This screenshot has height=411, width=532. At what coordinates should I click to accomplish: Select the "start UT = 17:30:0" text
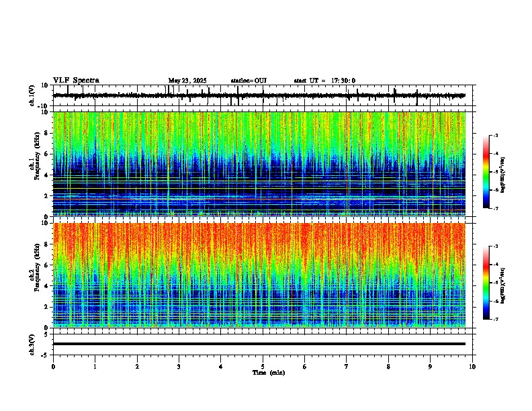[x=324, y=81]
